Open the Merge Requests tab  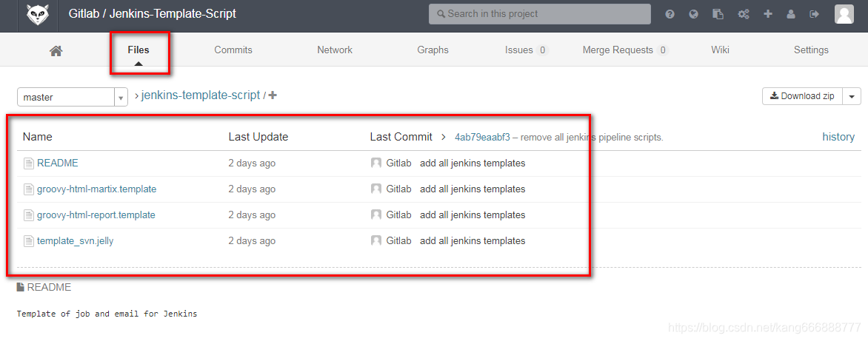point(626,50)
